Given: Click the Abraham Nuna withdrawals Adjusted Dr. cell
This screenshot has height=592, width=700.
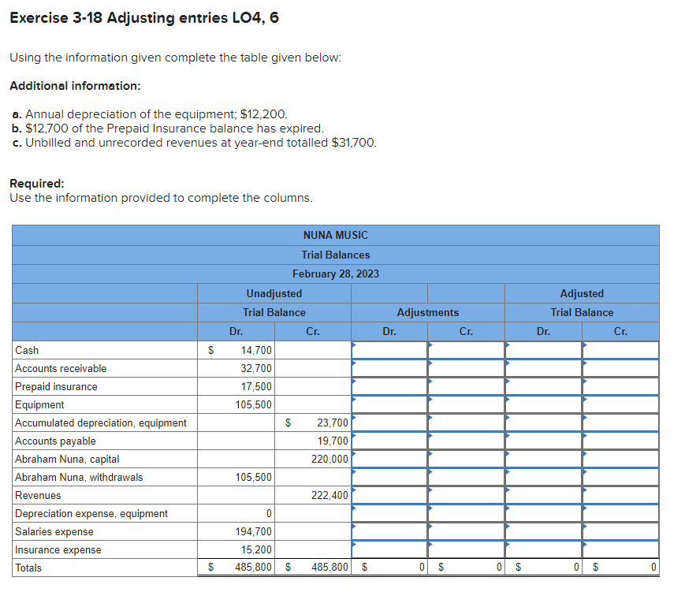Looking at the screenshot, I should click(542, 477).
